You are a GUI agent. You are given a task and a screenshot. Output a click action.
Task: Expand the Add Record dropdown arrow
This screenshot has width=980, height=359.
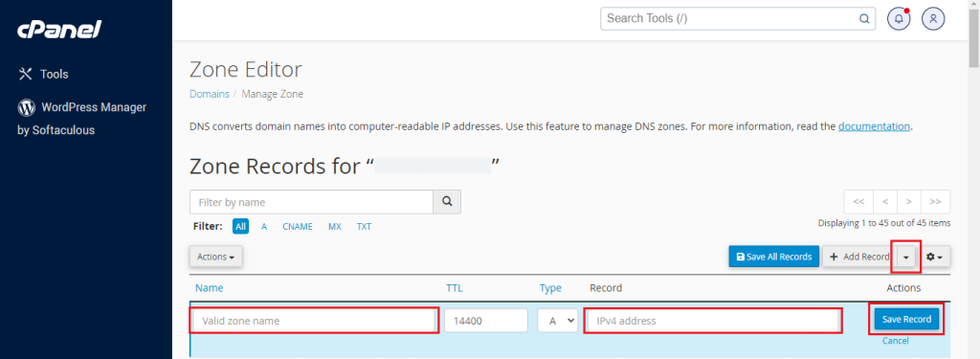[906, 257]
